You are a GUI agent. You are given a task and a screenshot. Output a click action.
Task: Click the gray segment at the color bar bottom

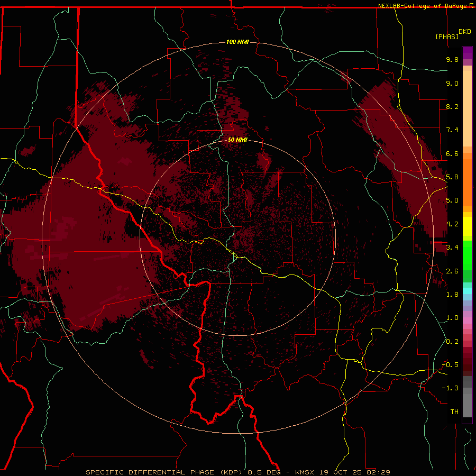pyautogui.click(x=467, y=404)
